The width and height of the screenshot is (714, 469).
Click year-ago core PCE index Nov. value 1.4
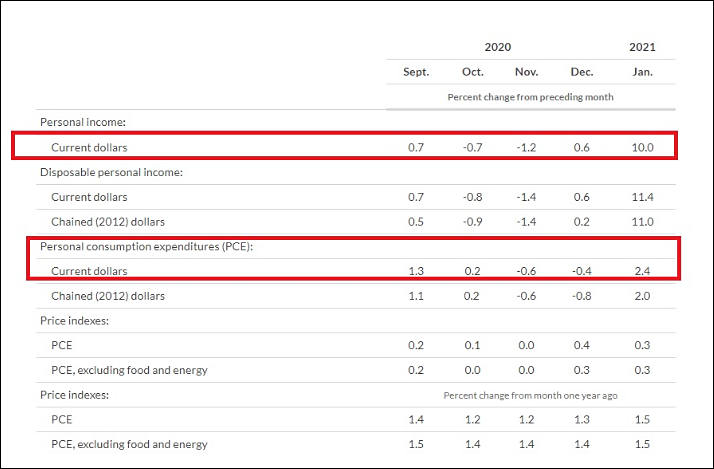(x=526, y=444)
